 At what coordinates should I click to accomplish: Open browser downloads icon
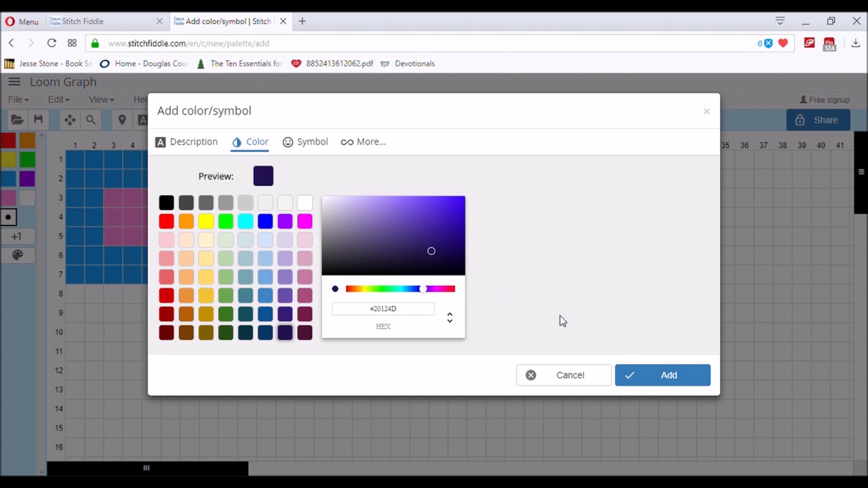coord(855,43)
